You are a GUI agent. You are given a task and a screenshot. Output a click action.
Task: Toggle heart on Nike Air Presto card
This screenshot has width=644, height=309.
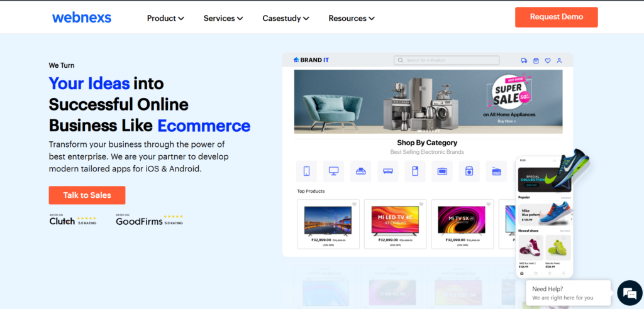pyautogui.click(x=563, y=239)
